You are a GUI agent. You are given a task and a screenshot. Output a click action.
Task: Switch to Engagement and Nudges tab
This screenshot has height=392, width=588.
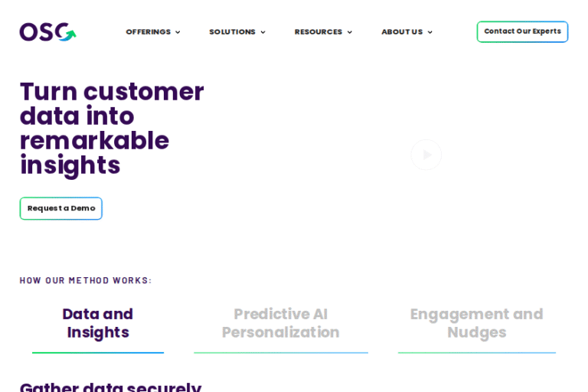[x=476, y=323]
